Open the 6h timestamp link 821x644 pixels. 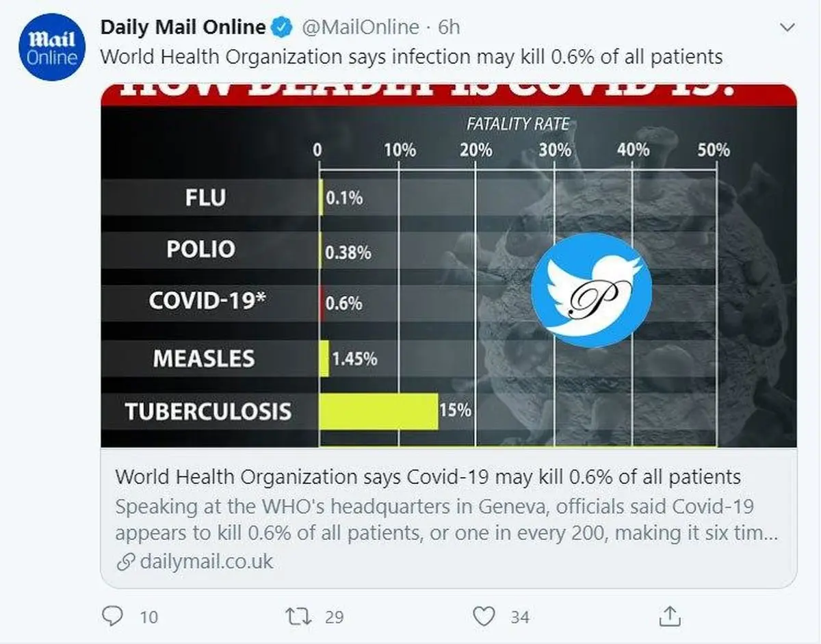tap(449, 27)
